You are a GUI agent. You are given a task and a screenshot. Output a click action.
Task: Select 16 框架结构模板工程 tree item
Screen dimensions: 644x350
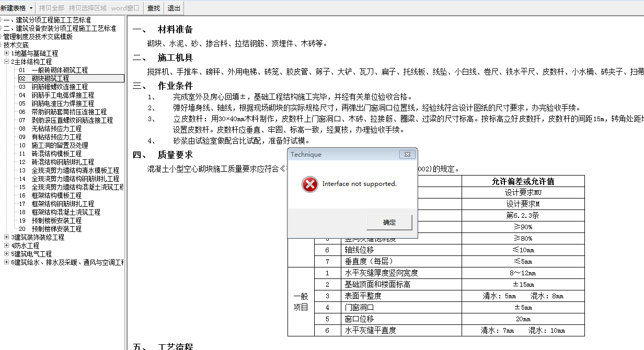pos(56,195)
